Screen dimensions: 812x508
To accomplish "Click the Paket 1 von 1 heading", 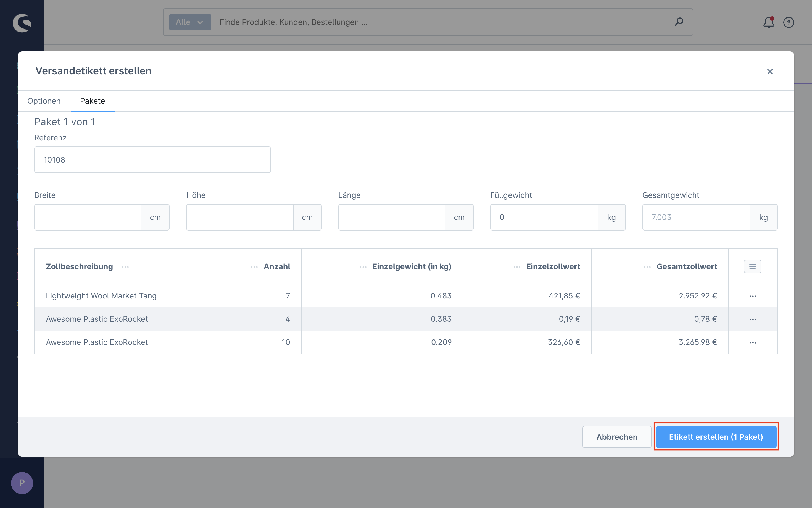I will (x=65, y=122).
